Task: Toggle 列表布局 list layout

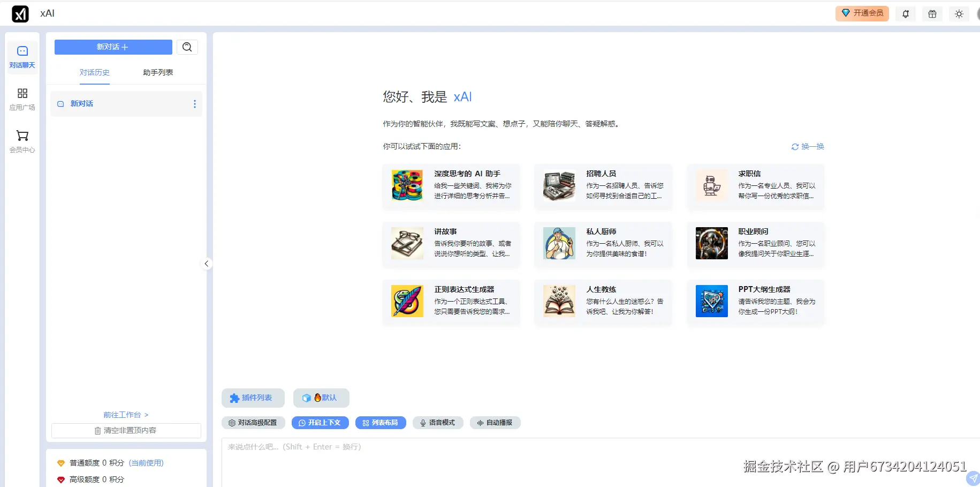Action: coord(381,423)
